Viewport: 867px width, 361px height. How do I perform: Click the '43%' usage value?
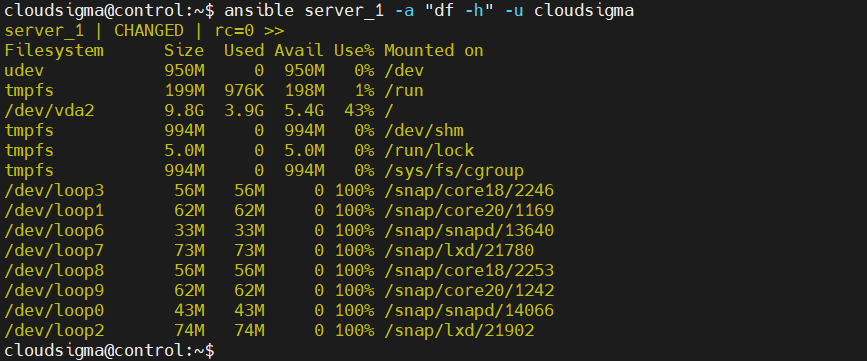pos(359,111)
